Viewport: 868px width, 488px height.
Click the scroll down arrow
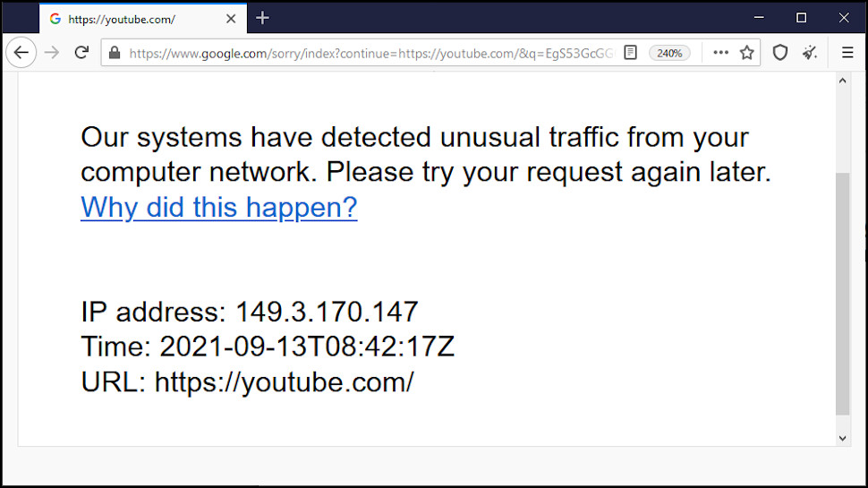click(842, 437)
